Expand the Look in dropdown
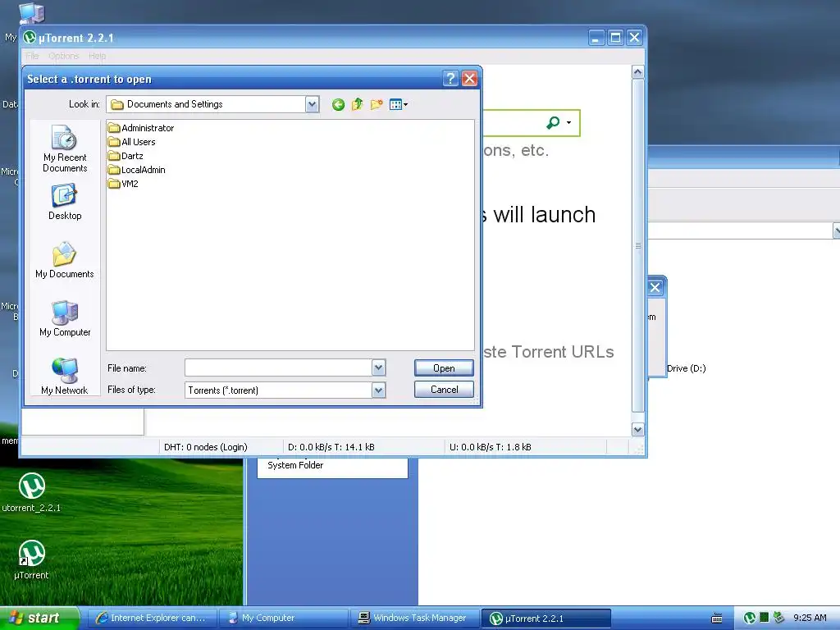Viewport: 840px width, 630px height. coord(313,104)
